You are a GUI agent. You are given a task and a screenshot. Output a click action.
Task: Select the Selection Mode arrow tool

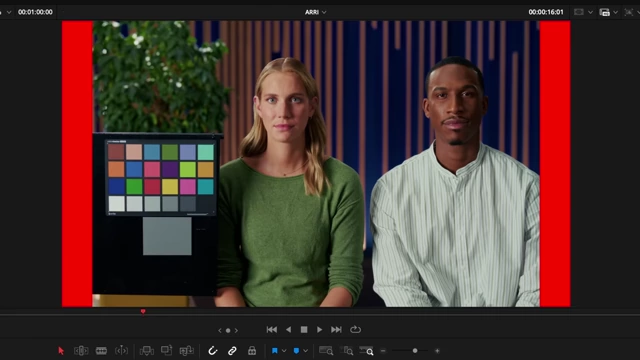point(61,351)
